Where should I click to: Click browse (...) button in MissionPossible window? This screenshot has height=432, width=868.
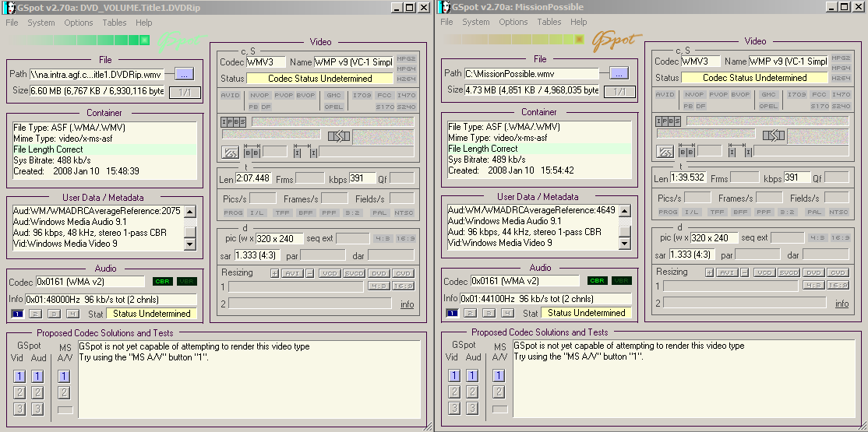pos(619,73)
